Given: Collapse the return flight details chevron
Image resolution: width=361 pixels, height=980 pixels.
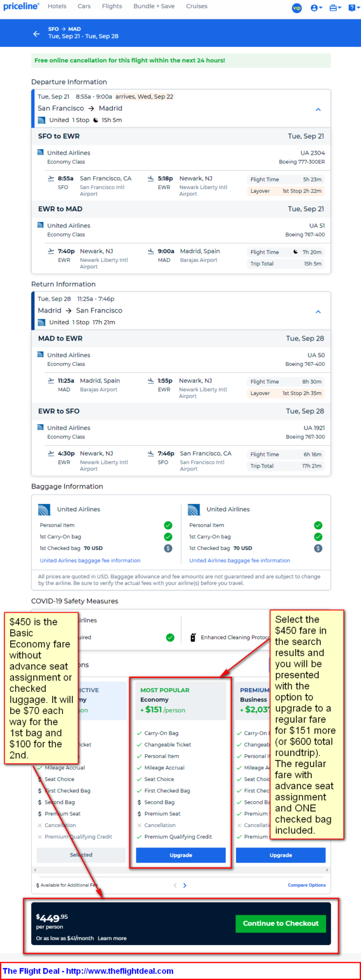Looking at the screenshot, I should point(318,311).
